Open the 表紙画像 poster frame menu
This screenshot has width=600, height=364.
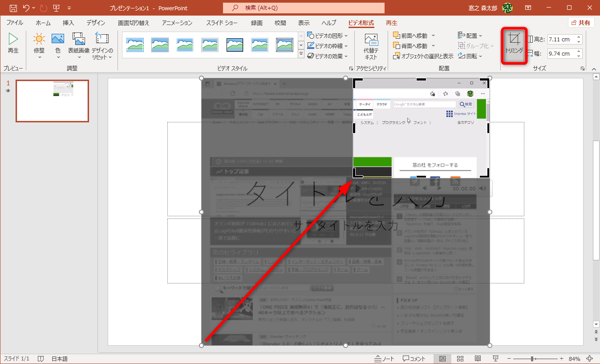point(79,46)
